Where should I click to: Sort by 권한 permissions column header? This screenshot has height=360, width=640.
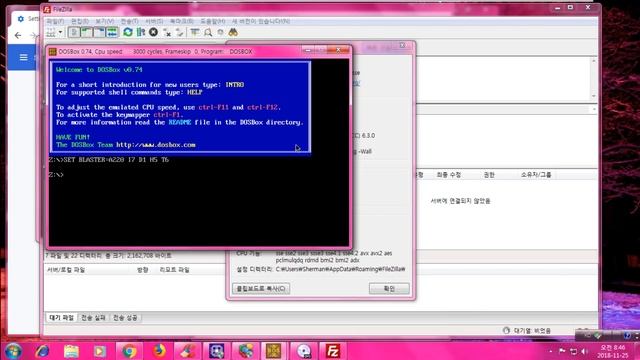pyautogui.click(x=489, y=175)
